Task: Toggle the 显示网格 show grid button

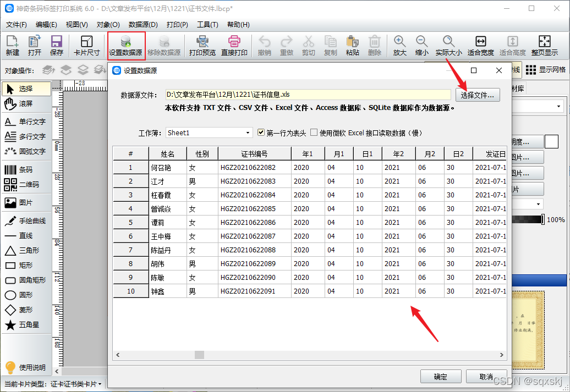Action: tap(546, 70)
